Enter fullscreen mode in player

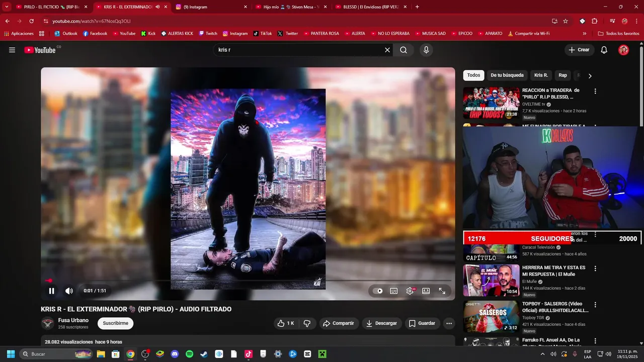(442, 291)
